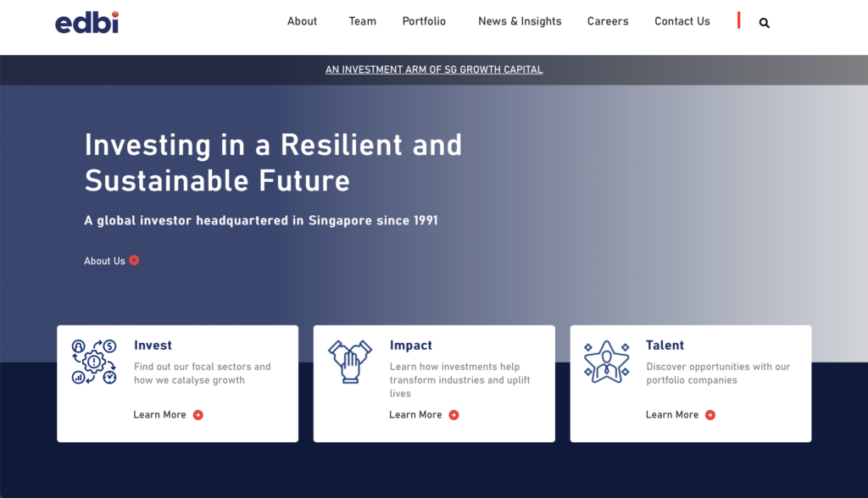Click the About Us hero link
The height and width of the screenshot is (498, 868).
pos(104,261)
